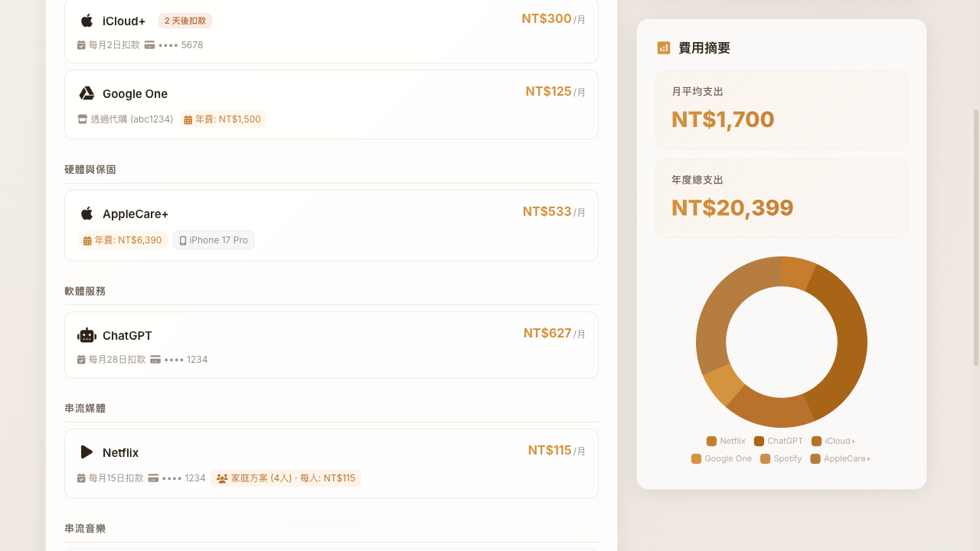Image resolution: width=980 pixels, height=551 pixels.
Task: Click the 費用摘要 chart icon
Action: pos(664,48)
